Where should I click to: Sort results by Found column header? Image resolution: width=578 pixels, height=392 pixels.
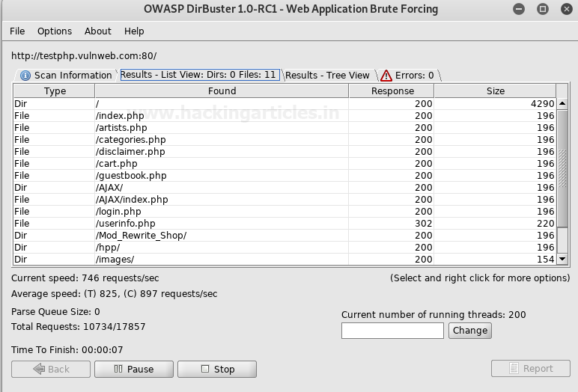tap(222, 91)
